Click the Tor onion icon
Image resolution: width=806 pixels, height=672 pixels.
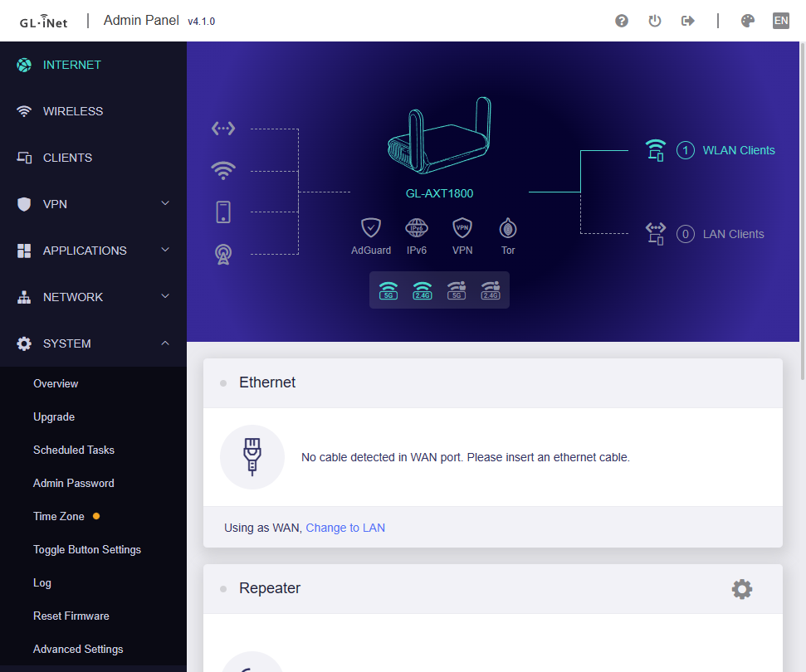point(508,227)
